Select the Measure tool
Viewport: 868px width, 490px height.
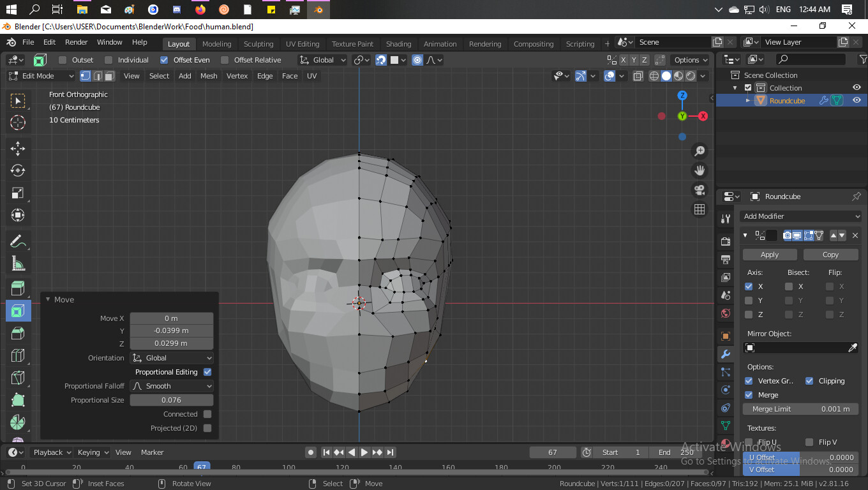[x=17, y=263]
